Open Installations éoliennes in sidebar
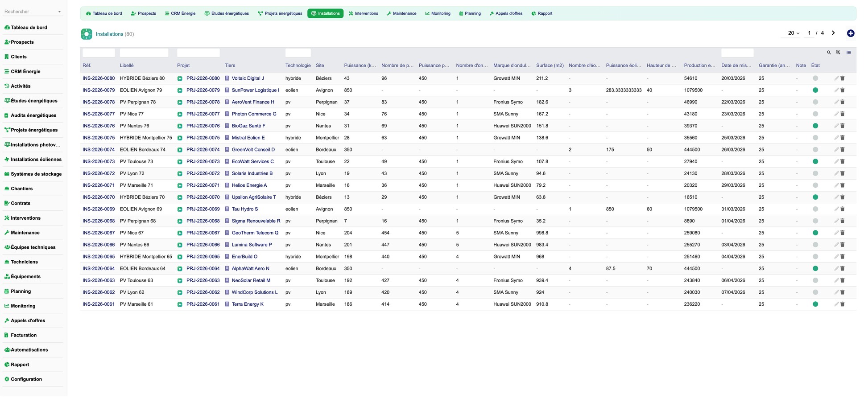This screenshot has height=402, width=868. [33, 160]
